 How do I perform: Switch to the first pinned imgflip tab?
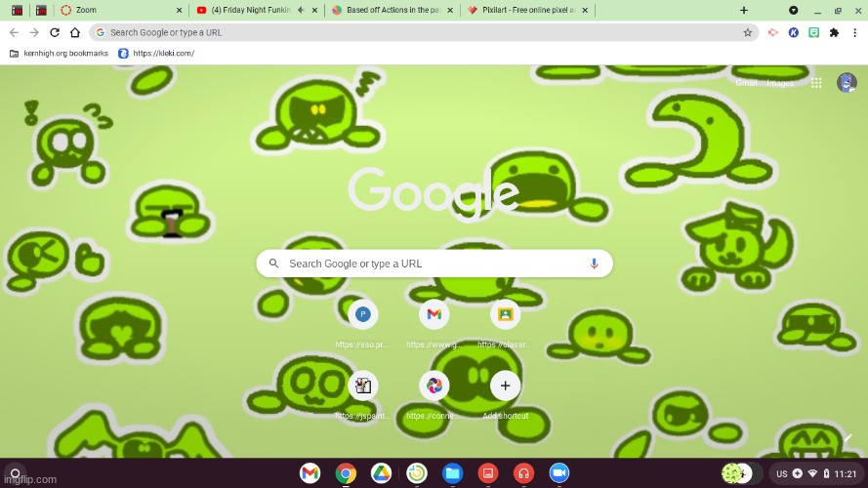18,10
